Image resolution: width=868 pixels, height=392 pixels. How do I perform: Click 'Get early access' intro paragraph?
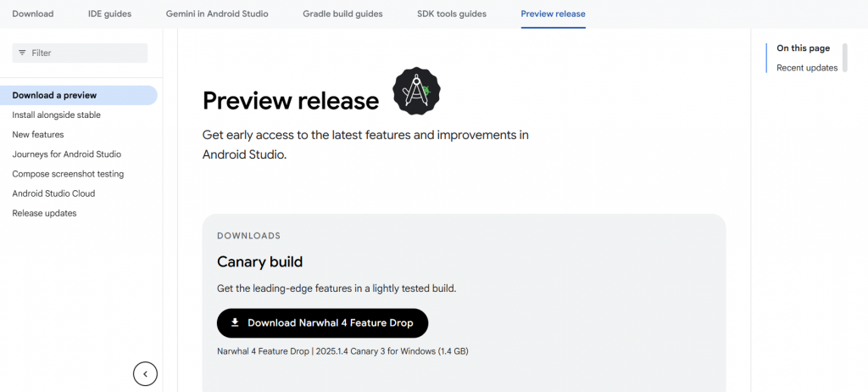point(365,145)
